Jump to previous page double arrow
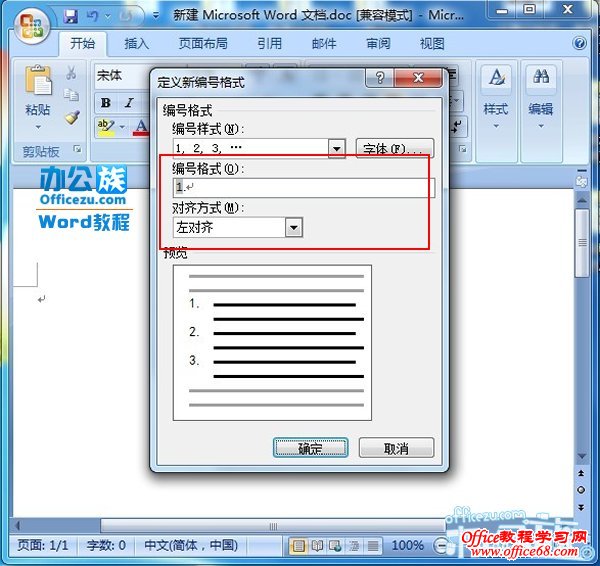 [x=581, y=473]
